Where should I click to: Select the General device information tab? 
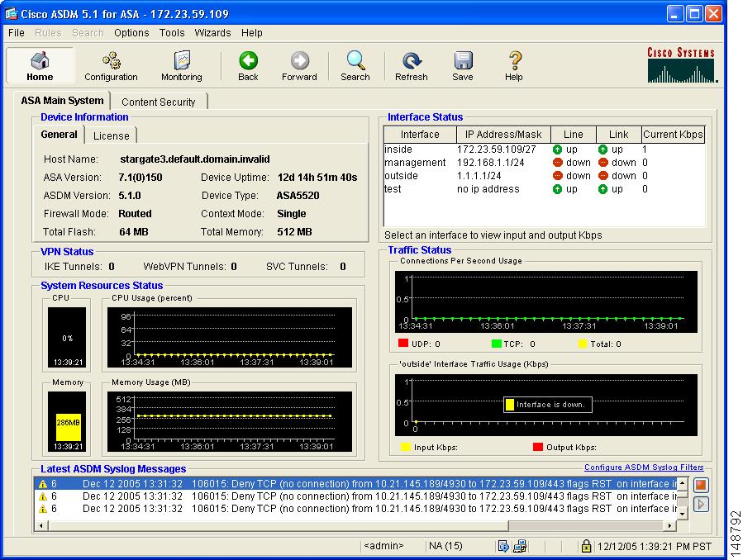pos(59,135)
